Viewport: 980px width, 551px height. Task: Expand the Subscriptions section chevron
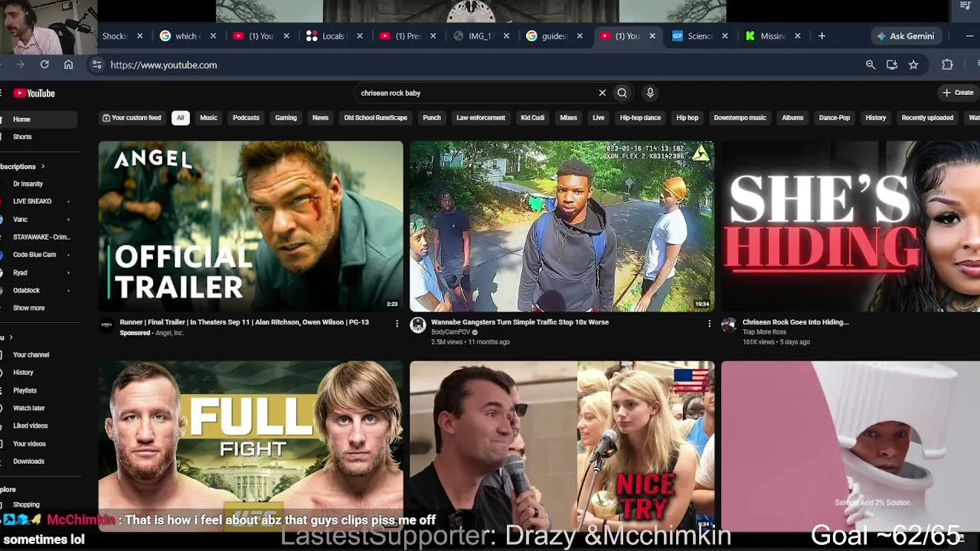[43, 166]
